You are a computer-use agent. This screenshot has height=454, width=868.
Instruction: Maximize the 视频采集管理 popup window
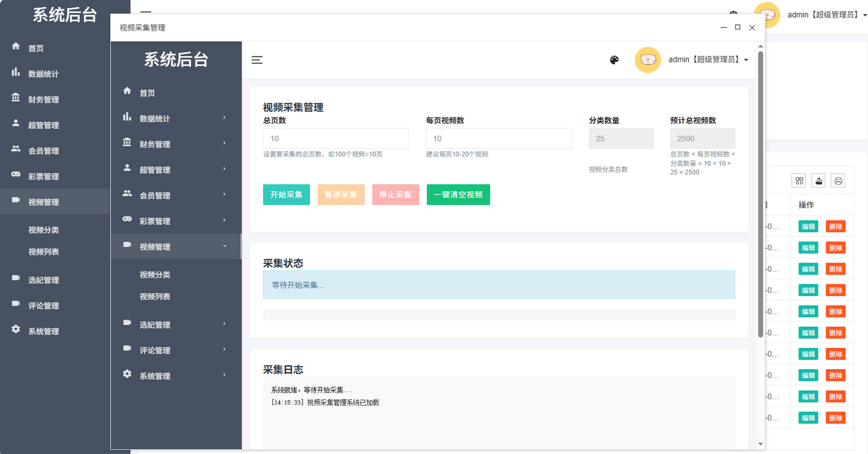pyautogui.click(x=738, y=27)
